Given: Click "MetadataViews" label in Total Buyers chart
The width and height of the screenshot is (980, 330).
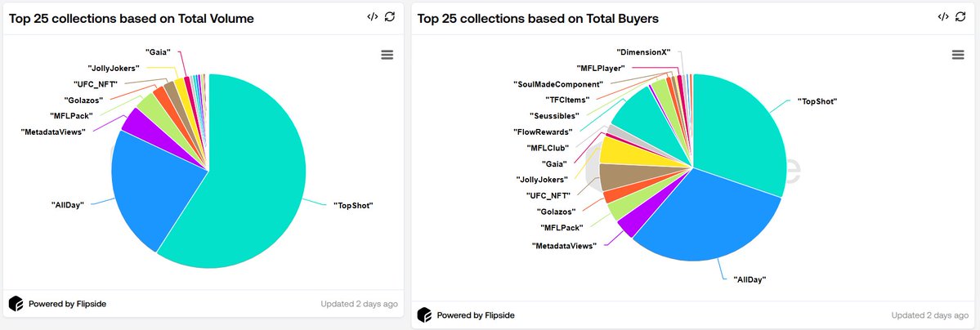Looking at the screenshot, I should tap(564, 246).
